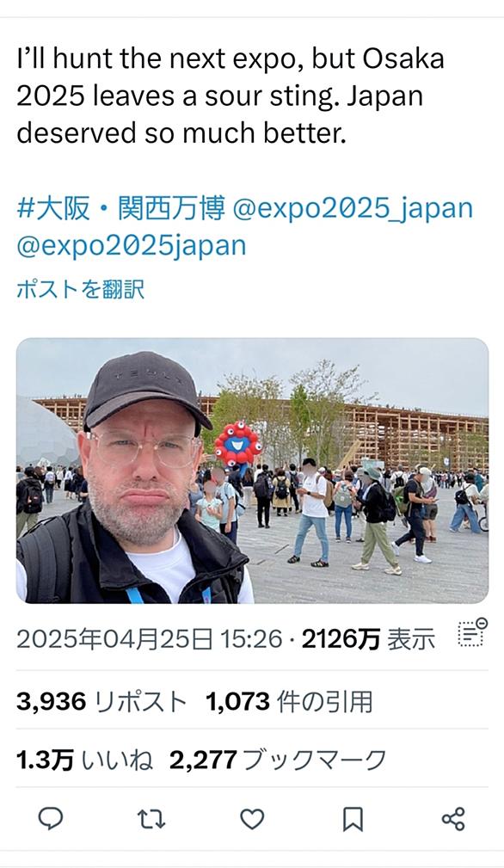Like the post with the heart icon
This screenshot has width=504, height=868.
point(252,819)
